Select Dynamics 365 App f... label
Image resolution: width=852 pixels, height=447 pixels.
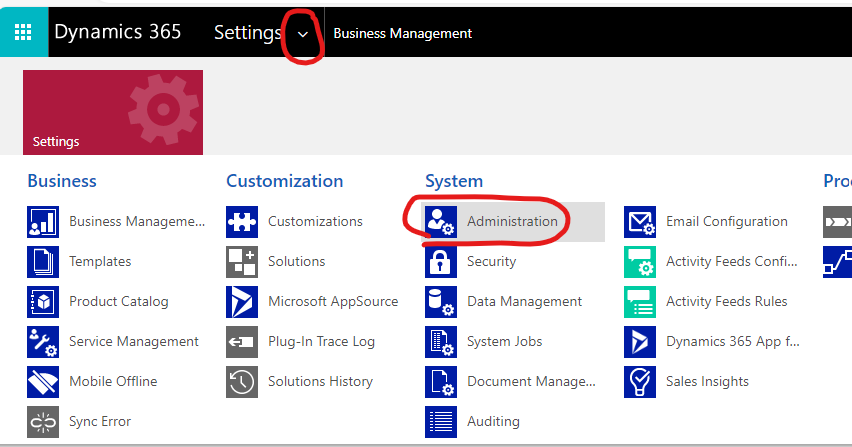(x=732, y=342)
